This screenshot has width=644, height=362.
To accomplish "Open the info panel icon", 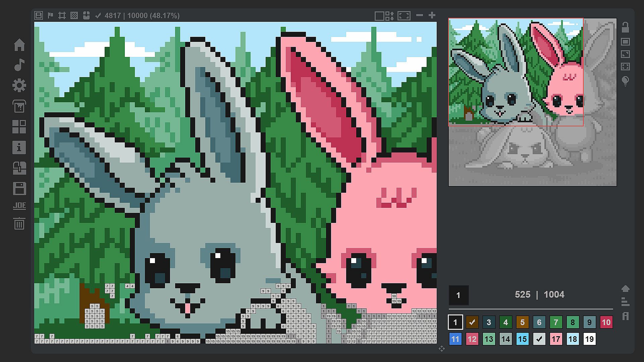I will coord(19,147).
